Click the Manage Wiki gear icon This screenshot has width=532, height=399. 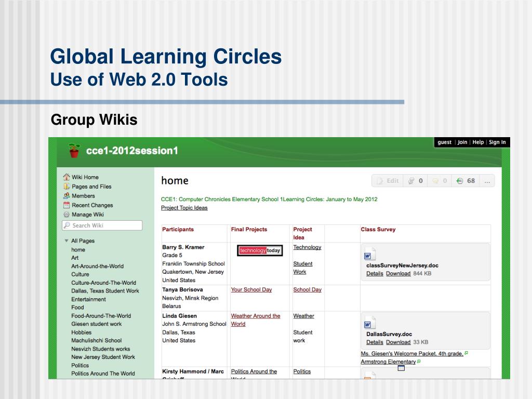click(x=66, y=215)
